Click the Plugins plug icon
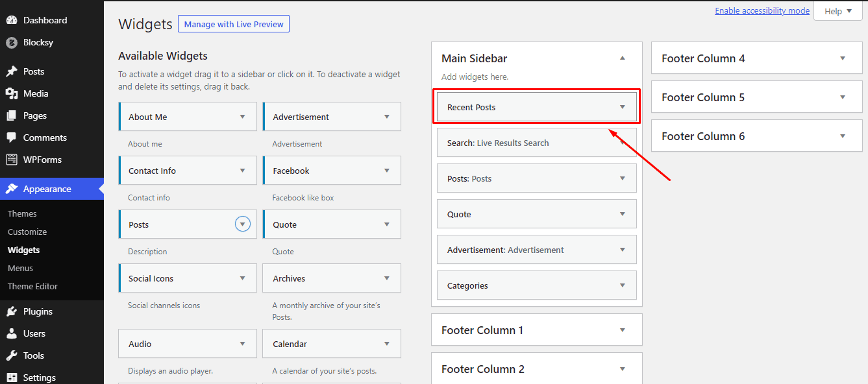This screenshot has width=868, height=384. pyautogui.click(x=12, y=311)
